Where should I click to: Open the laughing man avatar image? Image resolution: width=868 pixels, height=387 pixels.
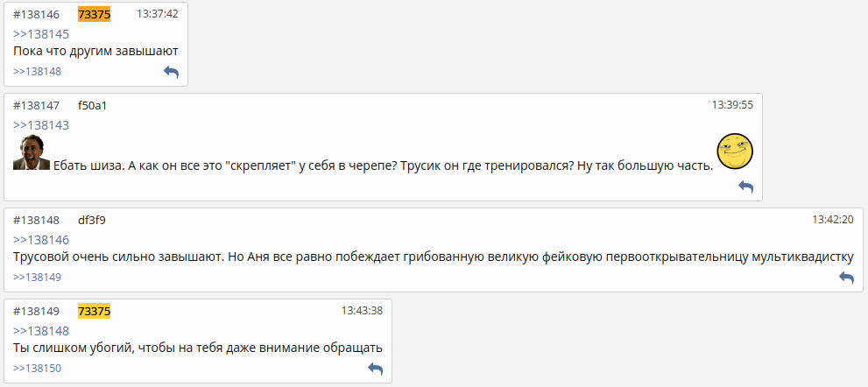32,153
